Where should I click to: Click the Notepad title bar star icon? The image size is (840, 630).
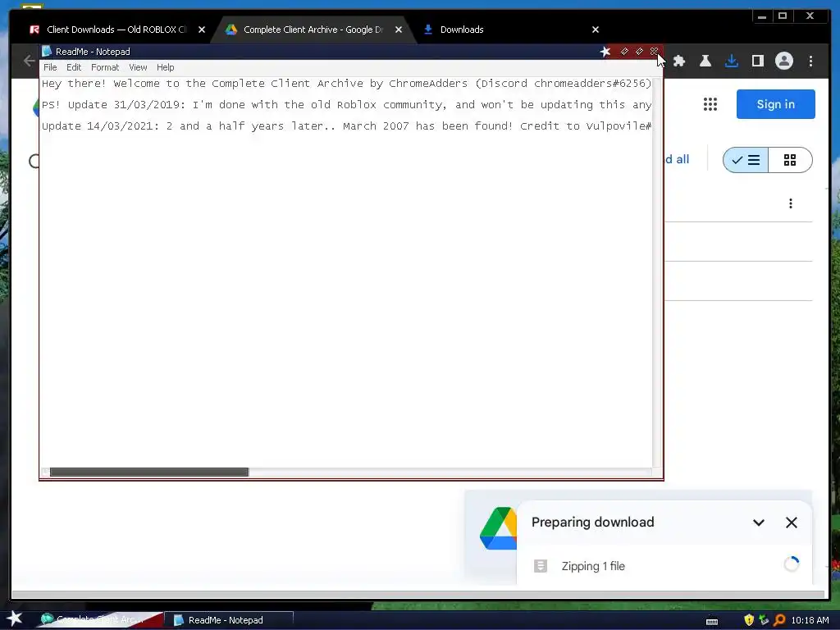click(x=605, y=52)
